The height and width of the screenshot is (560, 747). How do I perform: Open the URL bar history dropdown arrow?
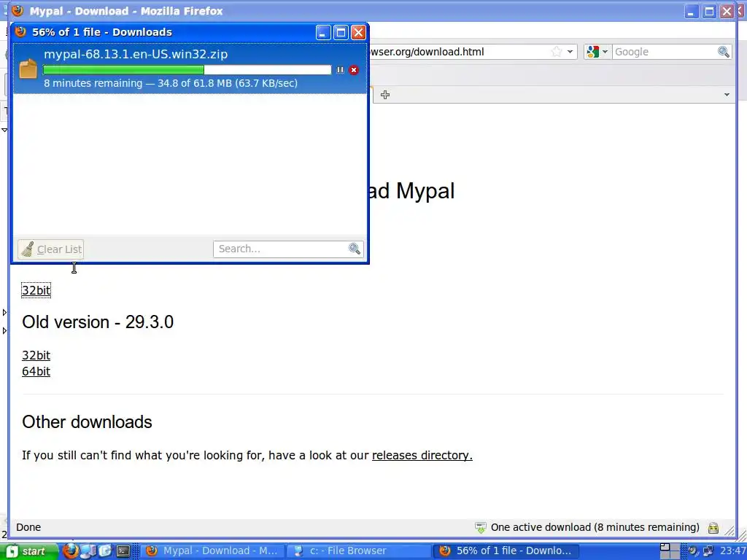click(570, 52)
